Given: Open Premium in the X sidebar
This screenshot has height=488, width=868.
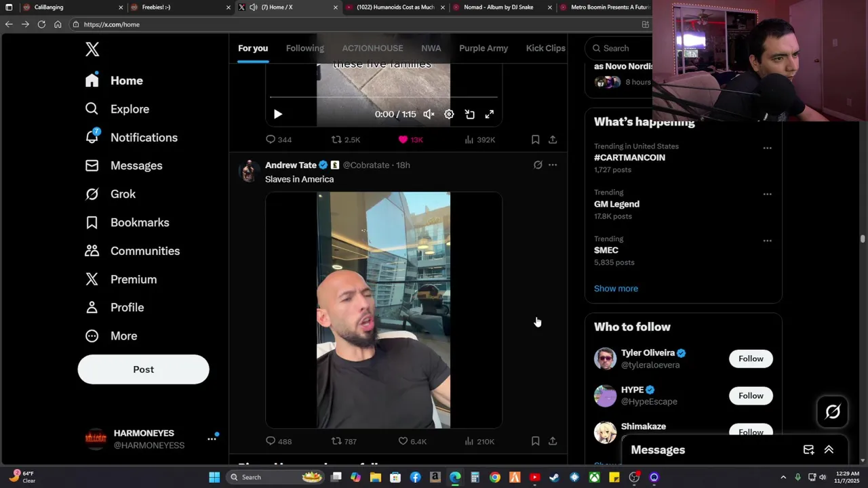Looking at the screenshot, I should (121, 280).
